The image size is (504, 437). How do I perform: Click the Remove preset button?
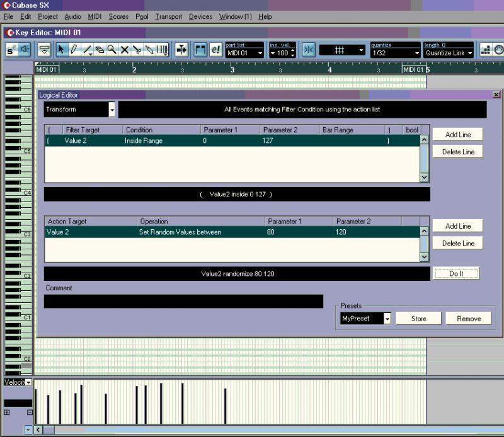pyautogui.click(x=469, y=319)
